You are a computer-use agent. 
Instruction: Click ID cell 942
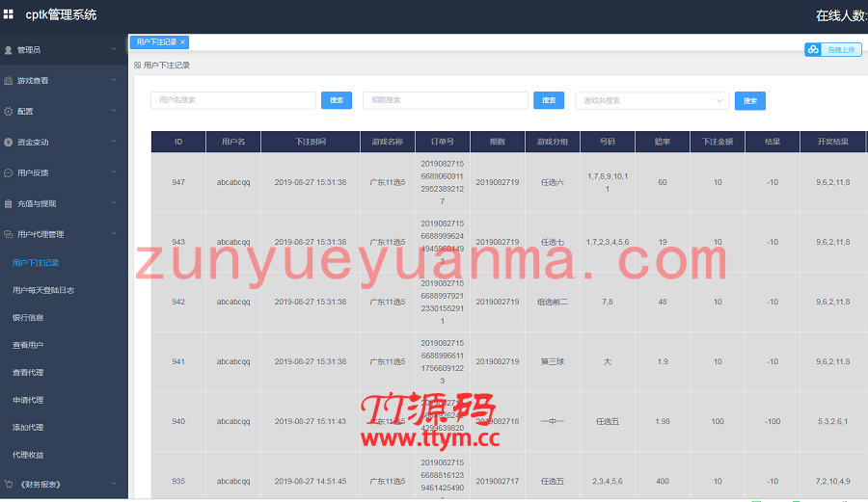click(178, 302)
